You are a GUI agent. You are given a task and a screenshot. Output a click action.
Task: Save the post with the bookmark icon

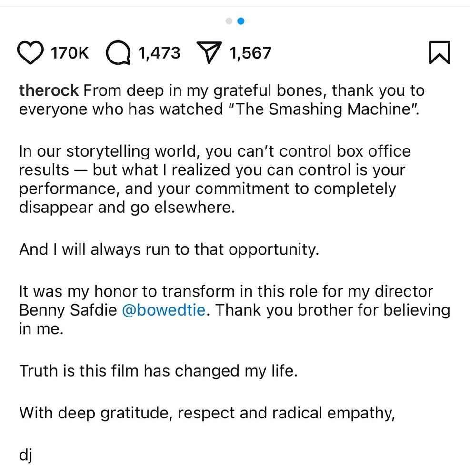439,52
